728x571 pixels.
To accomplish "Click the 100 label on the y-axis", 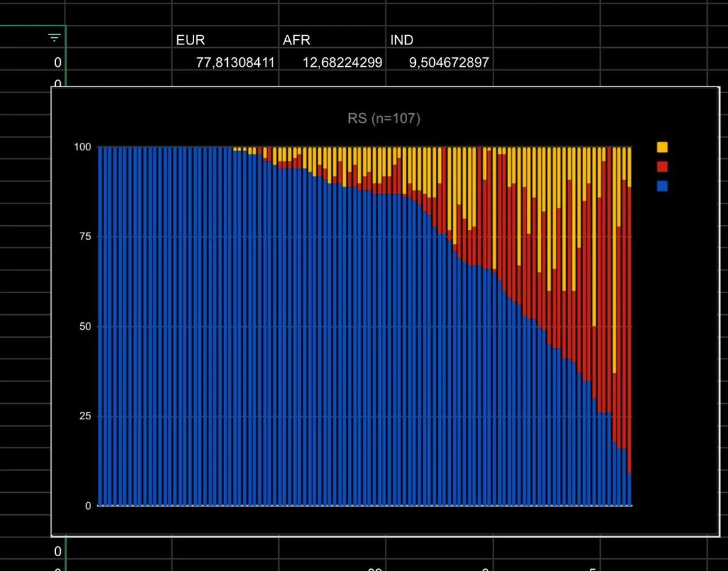I will (83, 147).
